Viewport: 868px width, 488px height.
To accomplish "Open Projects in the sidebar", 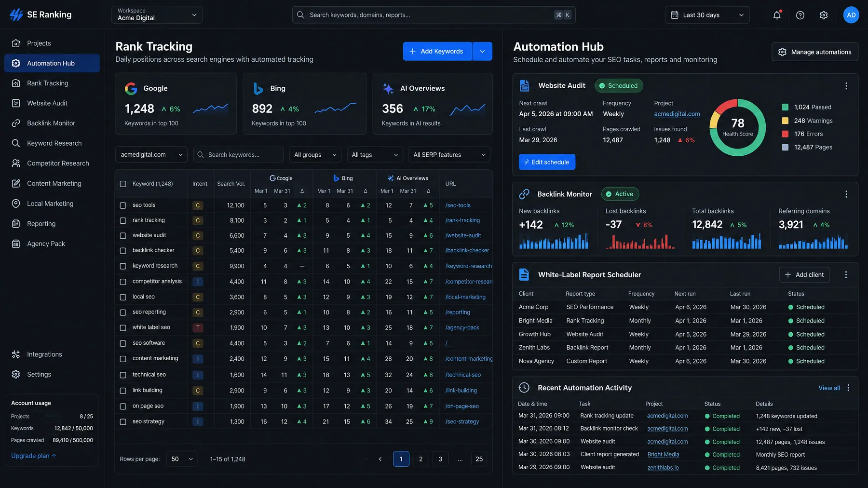I will click(x=52, y=43).
